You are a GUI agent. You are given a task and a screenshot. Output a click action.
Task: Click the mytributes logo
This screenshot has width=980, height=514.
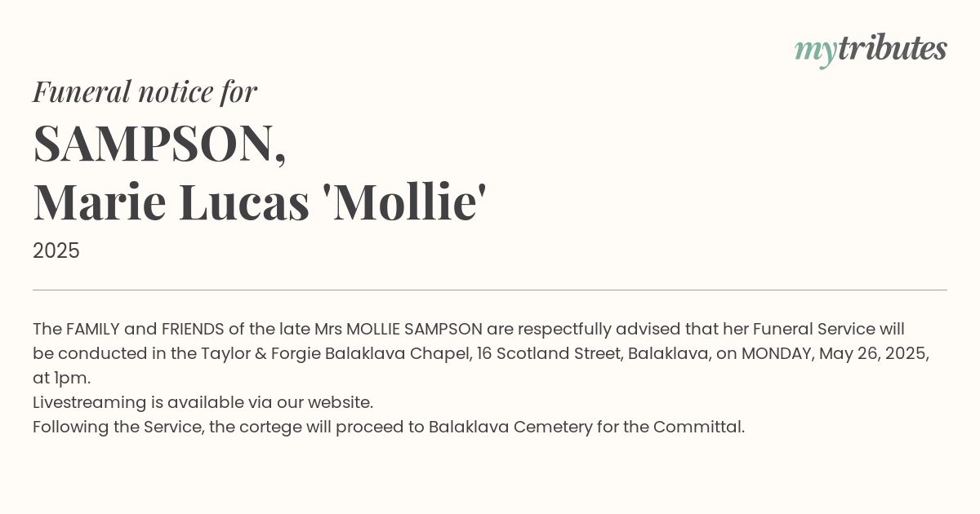[x=870, y=50]
